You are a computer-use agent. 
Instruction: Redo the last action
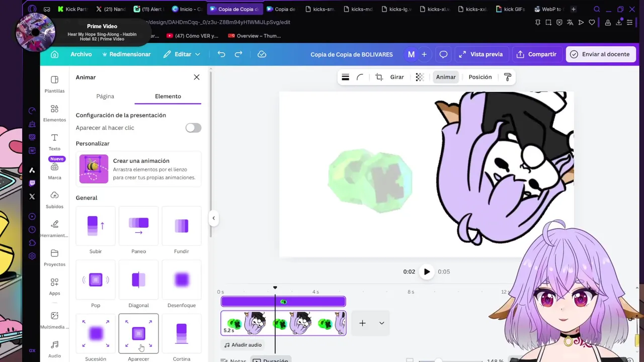point(238,54)
